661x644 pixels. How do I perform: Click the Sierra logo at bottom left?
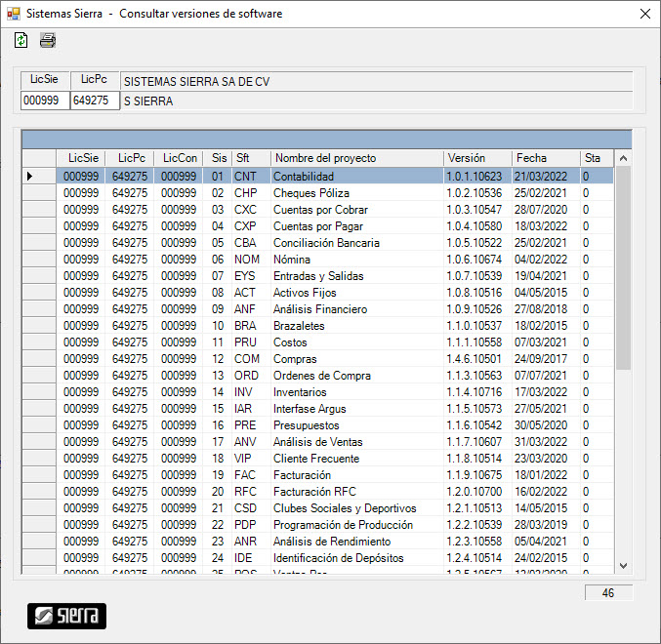point(66,616)
